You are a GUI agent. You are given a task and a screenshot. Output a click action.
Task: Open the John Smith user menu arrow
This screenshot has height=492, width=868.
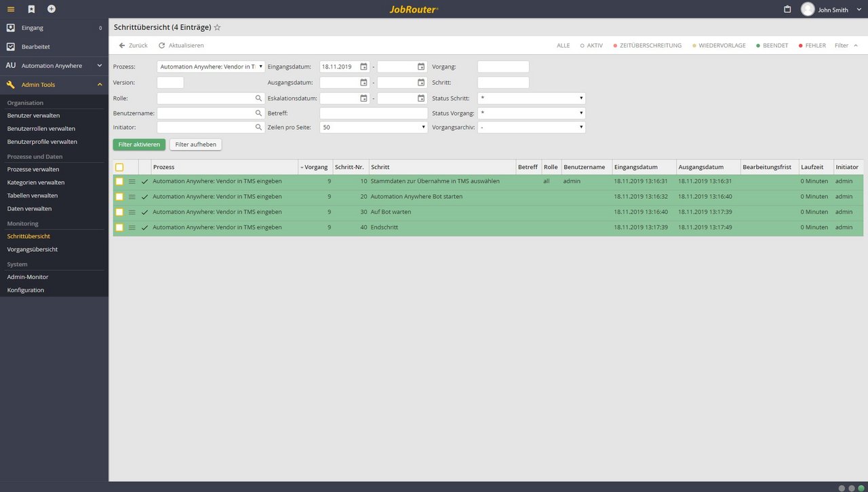859,10
